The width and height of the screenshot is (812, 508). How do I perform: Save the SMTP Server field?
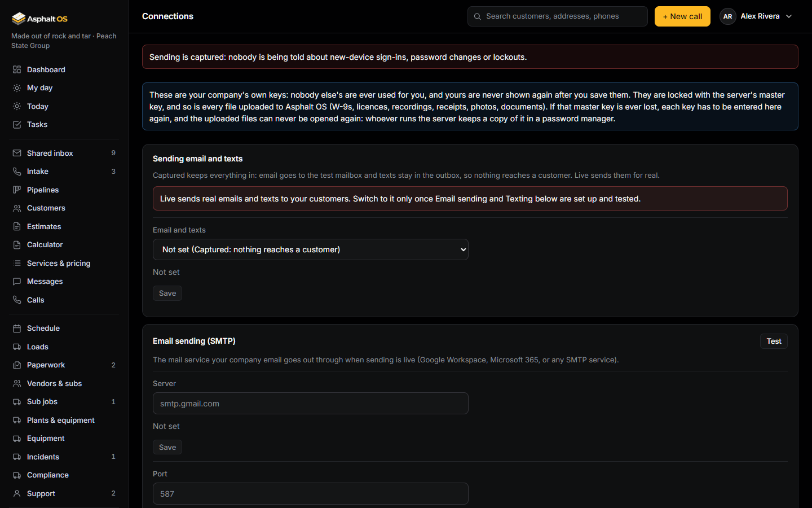click(x=167, y=448)
